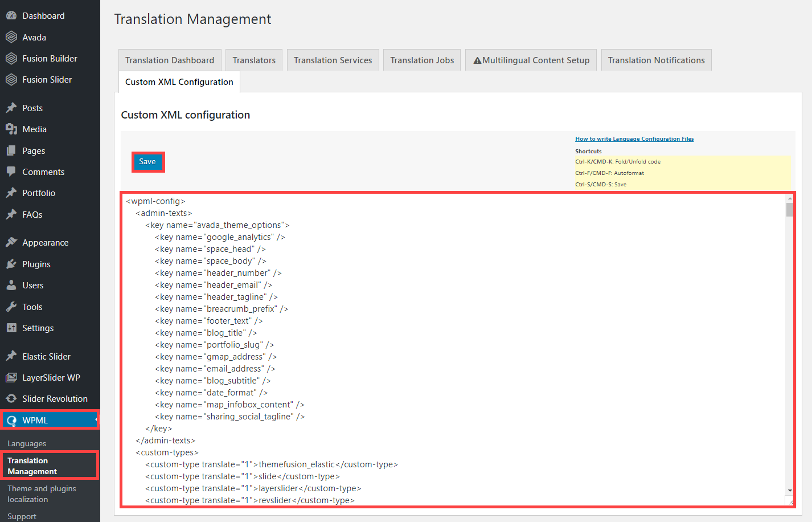Click the opening wpml-config tag line

pos(155,201)
